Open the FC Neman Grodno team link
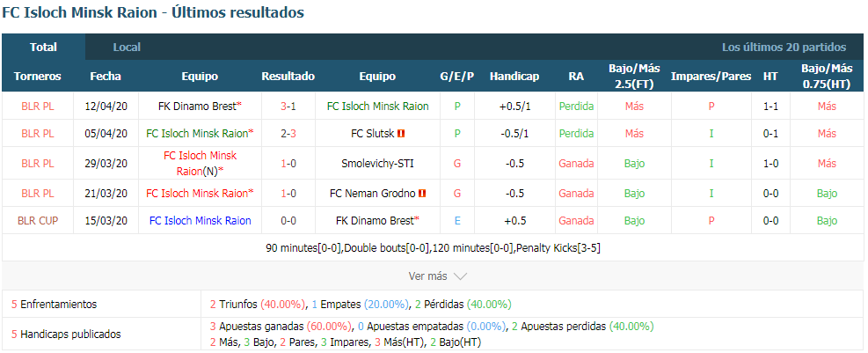 [373, 194]
